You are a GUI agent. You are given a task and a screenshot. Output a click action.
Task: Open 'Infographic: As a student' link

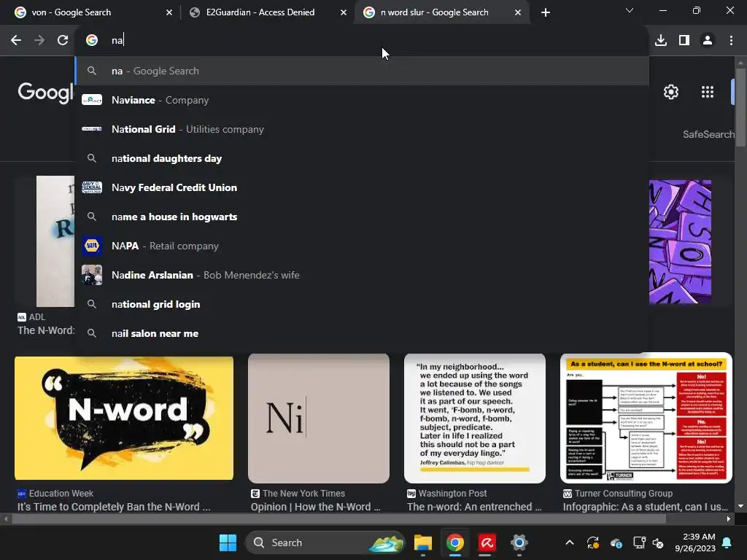(x=646, y=507)
